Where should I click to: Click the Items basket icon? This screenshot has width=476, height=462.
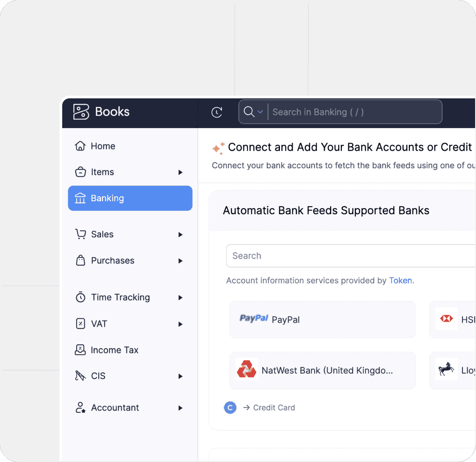pyautogui.click(x=80, y=172)
